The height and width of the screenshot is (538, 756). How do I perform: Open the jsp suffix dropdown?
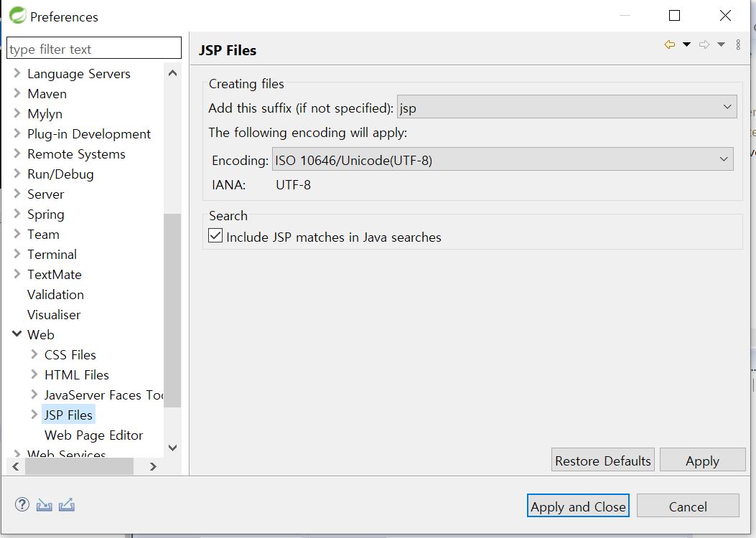click(x=566, y=107)
